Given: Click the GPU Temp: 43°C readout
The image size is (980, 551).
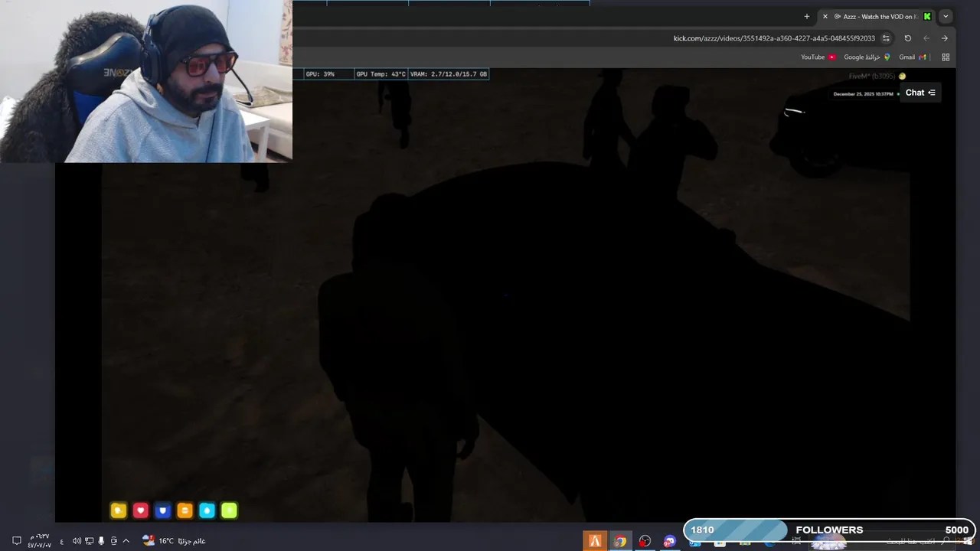Looking at the screenshot, I should pos(381,74).
